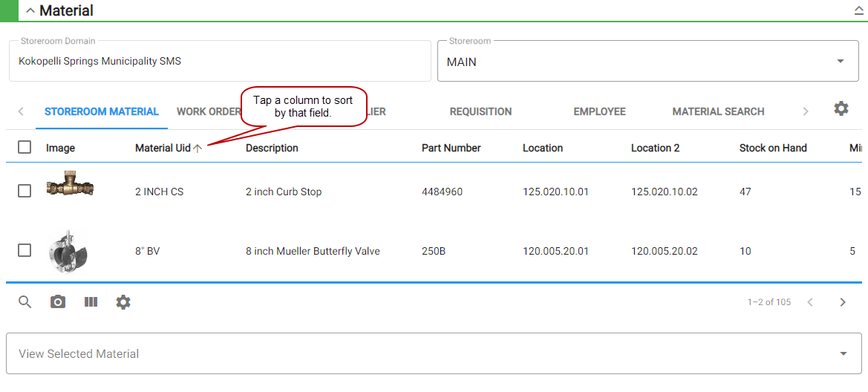Image resolution: width=868 pixels, height=392 pixels.
Task: Open the camera icon in bottom toolbar
Action: (x=58, y=302)
